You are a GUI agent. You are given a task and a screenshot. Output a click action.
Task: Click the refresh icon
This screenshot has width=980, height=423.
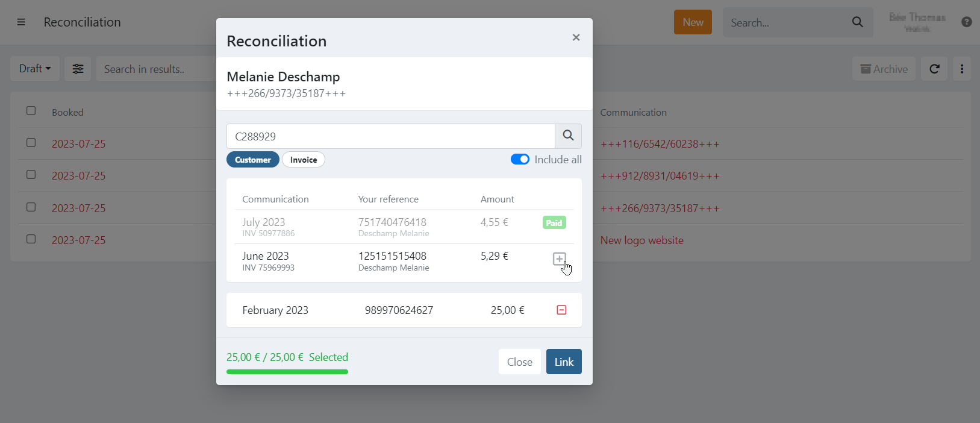[934, 69]
